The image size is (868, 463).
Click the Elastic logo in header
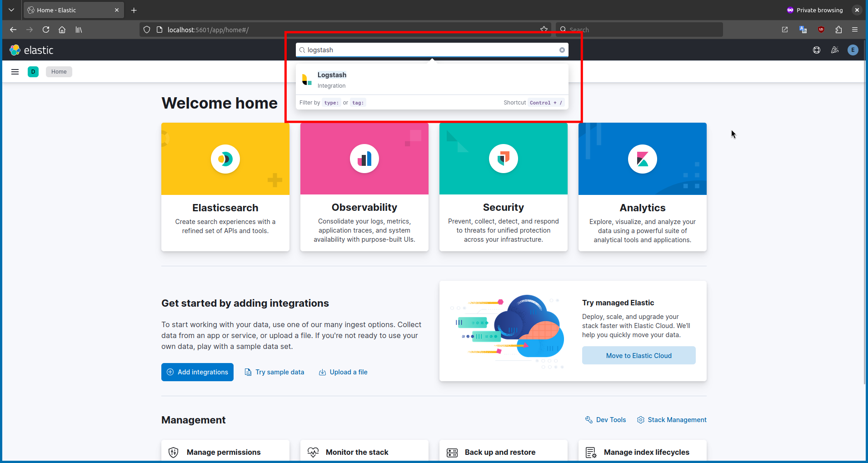coord(31,50)
